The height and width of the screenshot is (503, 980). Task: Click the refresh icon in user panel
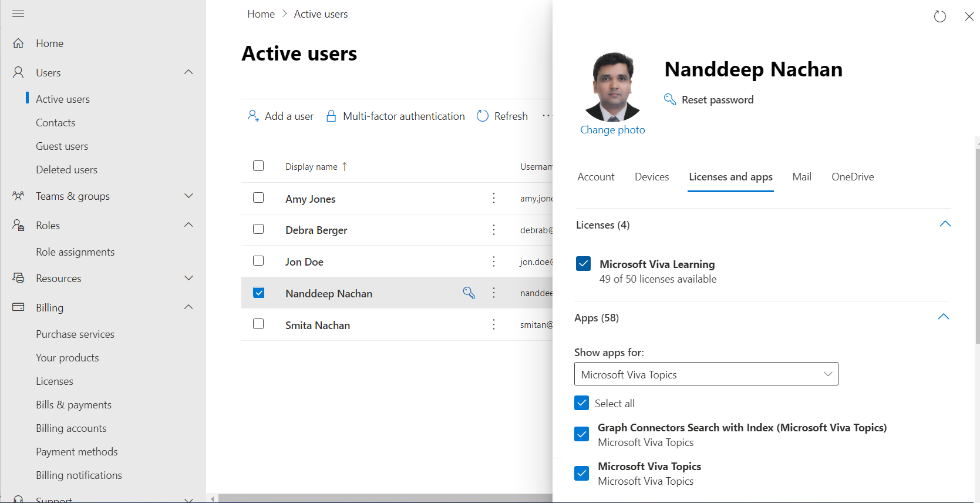939,16
